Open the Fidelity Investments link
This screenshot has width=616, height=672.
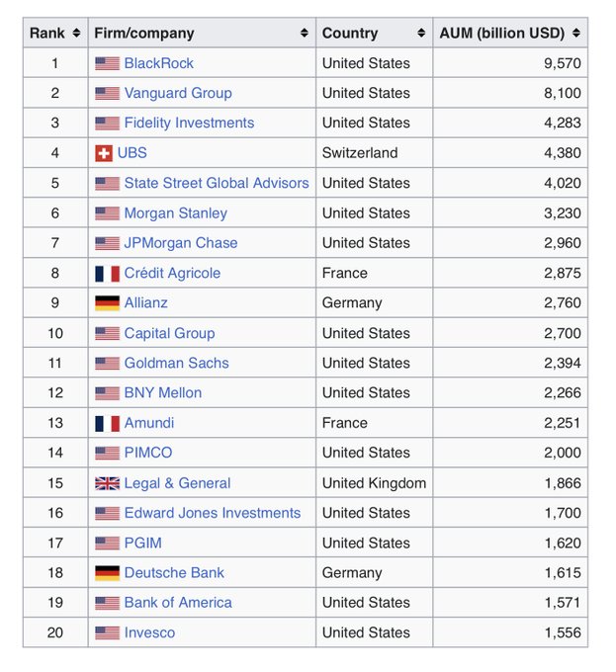pos(189,123)
